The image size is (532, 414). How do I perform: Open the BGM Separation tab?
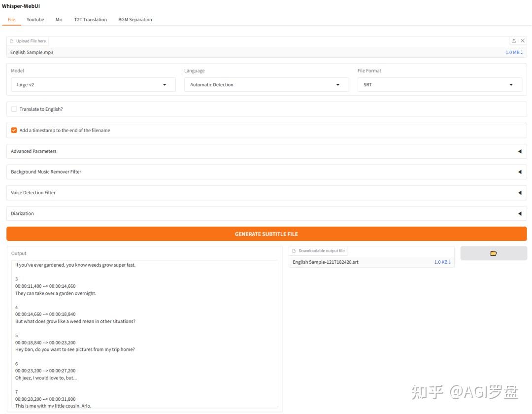tap(135, 20)
